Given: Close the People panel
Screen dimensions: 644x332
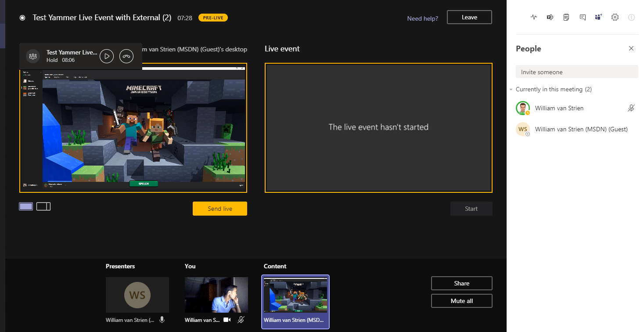Looking at the screenshot, I should pyautogui.click(x=631, y=48).
